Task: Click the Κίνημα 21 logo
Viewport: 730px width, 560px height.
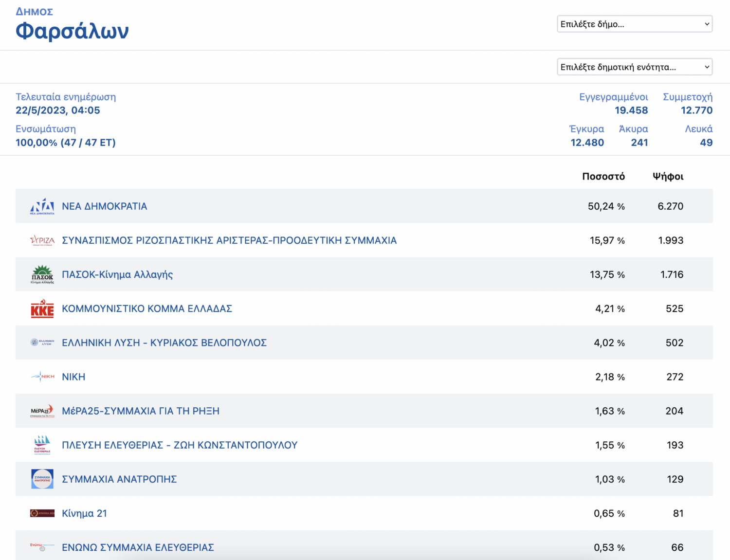Action: (42, 513)
